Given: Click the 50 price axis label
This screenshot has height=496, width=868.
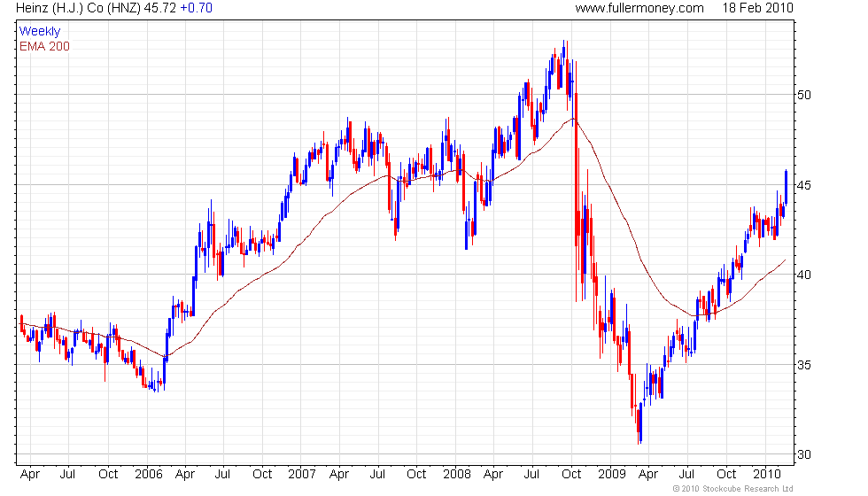Looking at the screenshot, I should click(804, 95).
